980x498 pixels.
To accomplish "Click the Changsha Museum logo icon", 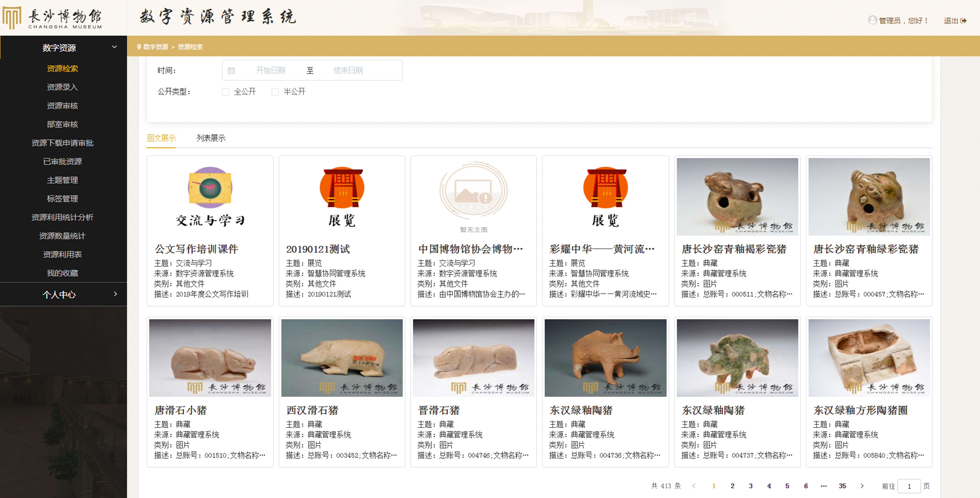I will pos(12,18).
